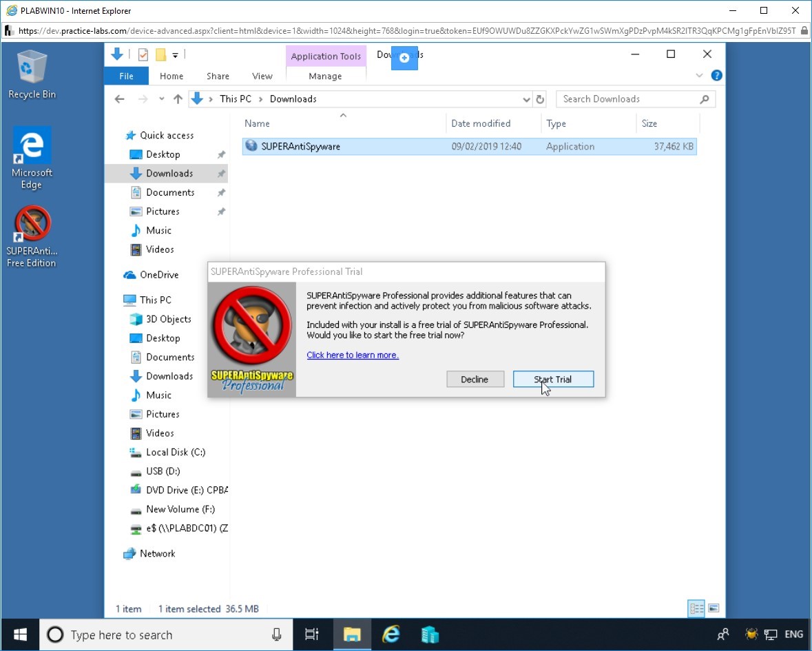
Task: Select Quick access in navigation pane
Action: pos(166,135)
